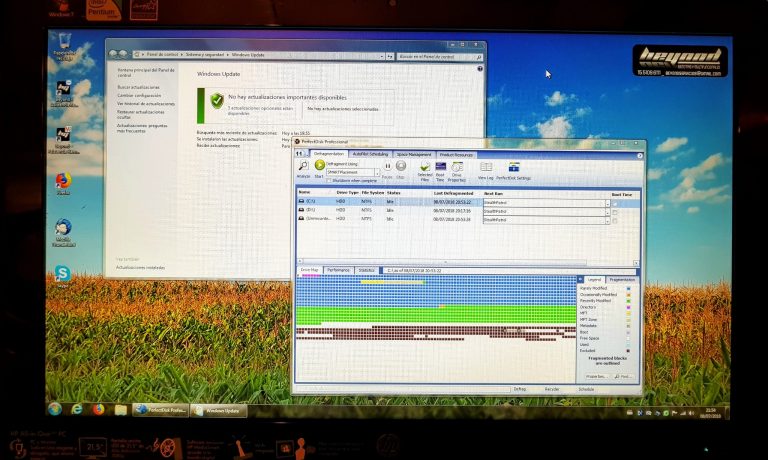The height and width of the screenshot is (460, 768).
Task: Expand the Defragment Using method dropdown
Action: point(377,172)
